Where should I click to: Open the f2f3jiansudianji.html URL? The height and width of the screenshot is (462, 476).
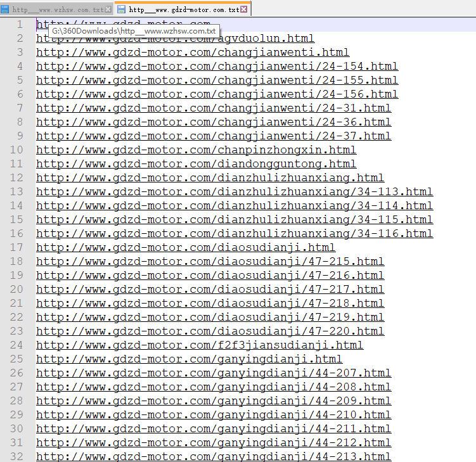pyautogui.click(x=199, y=345)
